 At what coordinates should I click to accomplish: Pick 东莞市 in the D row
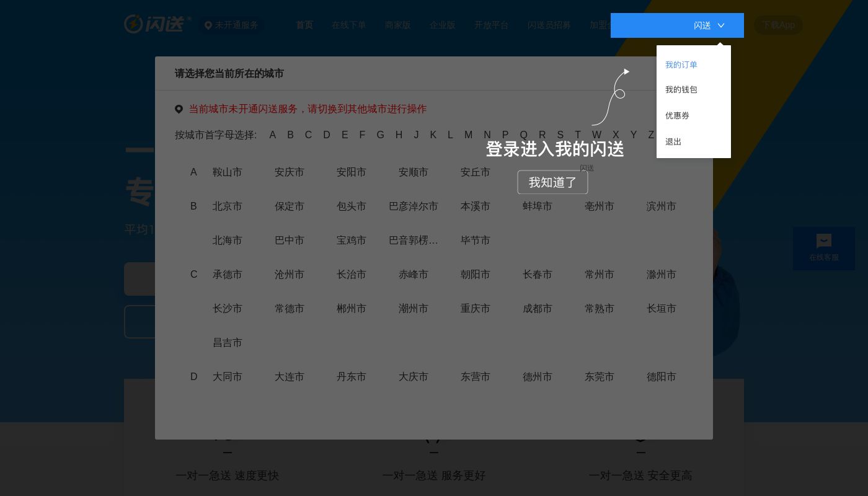[600, 377]
